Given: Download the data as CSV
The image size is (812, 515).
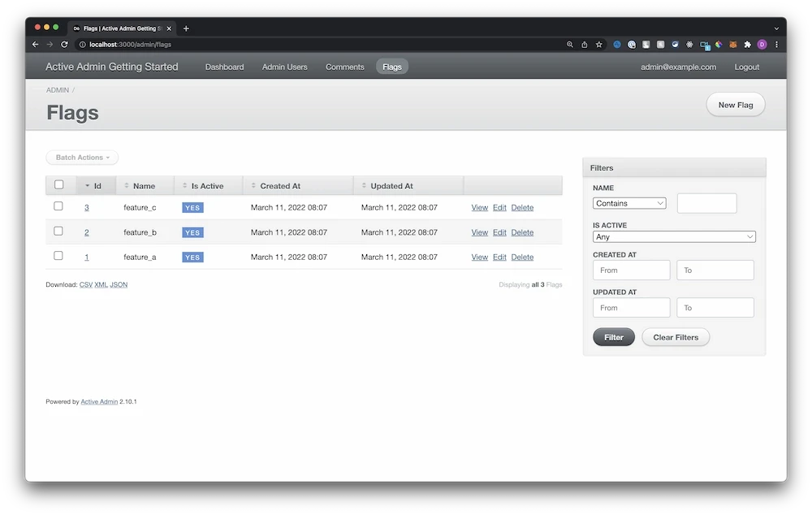Looking at the screenshot, I should pyautogui.click(x=85, y=284).
